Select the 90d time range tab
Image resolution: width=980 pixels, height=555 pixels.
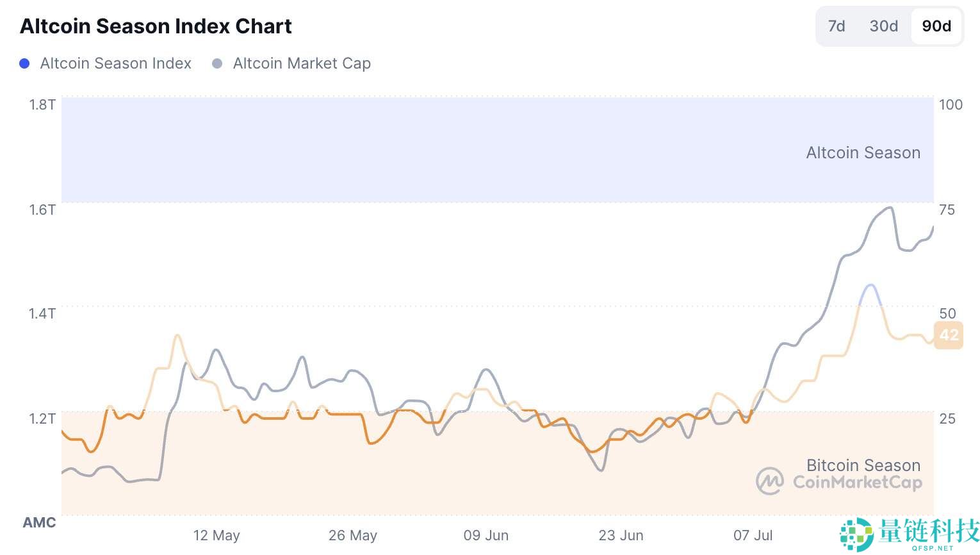[x=936, y=26]
